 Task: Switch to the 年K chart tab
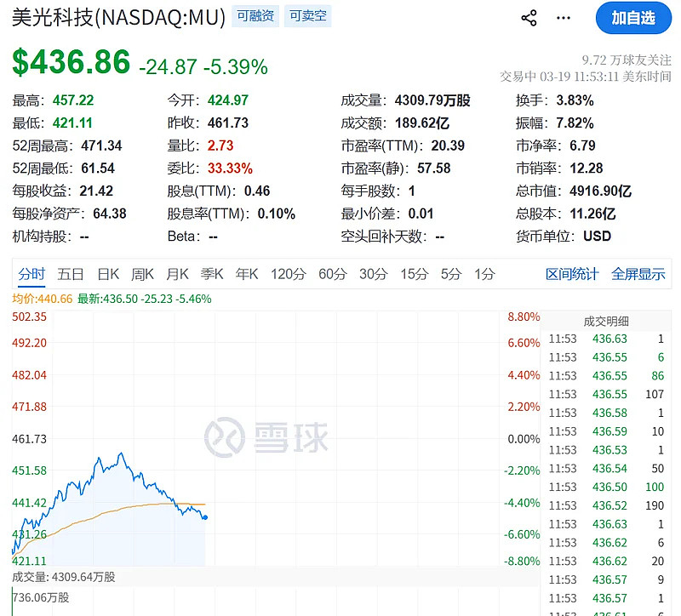(x=247, y=274)
